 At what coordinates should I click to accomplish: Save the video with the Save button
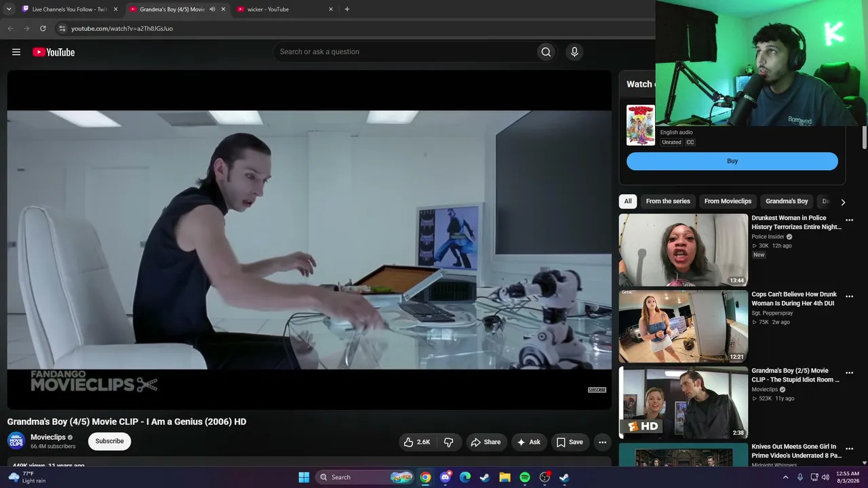point(570,442)
